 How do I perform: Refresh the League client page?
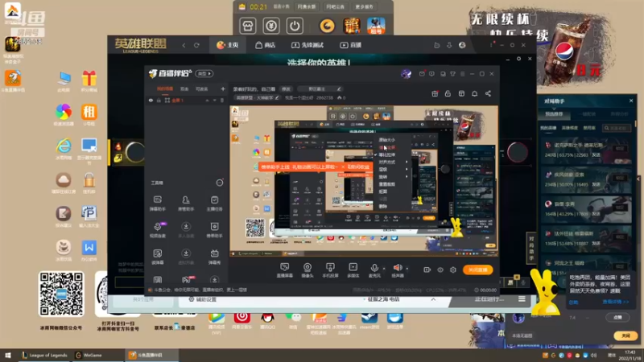pyautogui.click(x=196, y=45)
